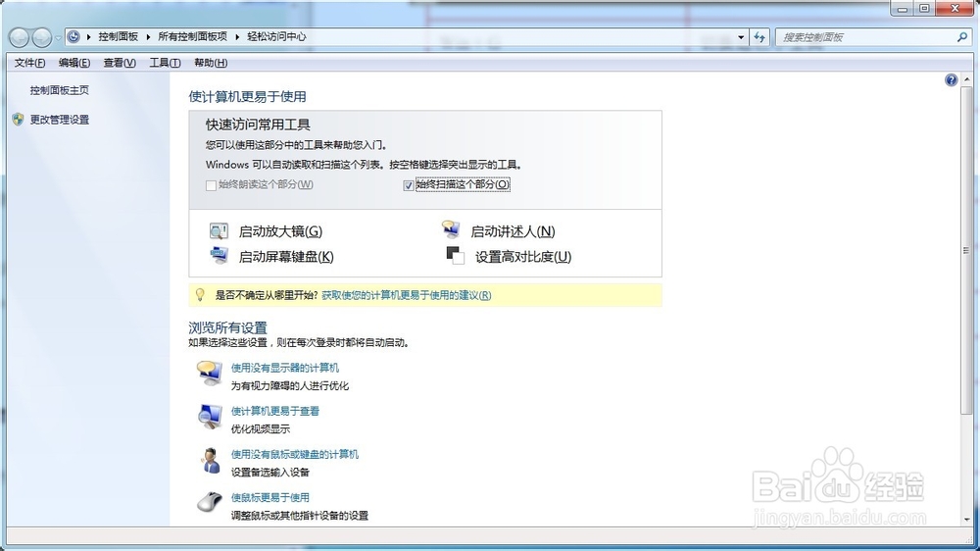
Task: Open the 文件(F) menu
Action: 29,63
